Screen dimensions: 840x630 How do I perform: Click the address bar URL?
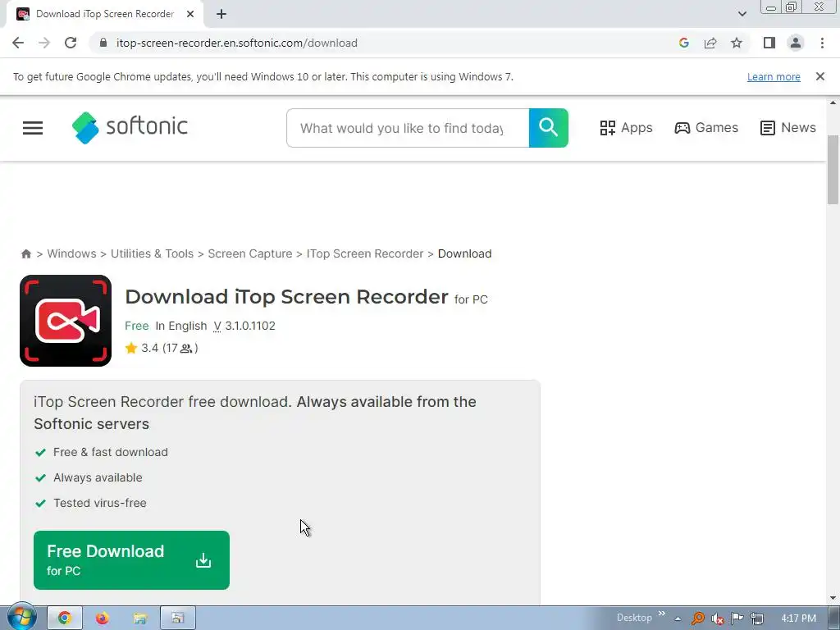[x=237, y=43]
